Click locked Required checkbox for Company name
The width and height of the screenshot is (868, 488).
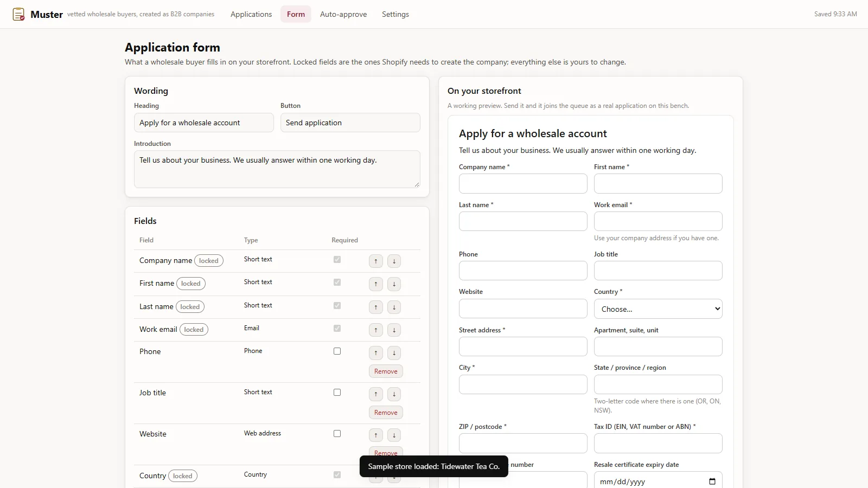(337, 260)
